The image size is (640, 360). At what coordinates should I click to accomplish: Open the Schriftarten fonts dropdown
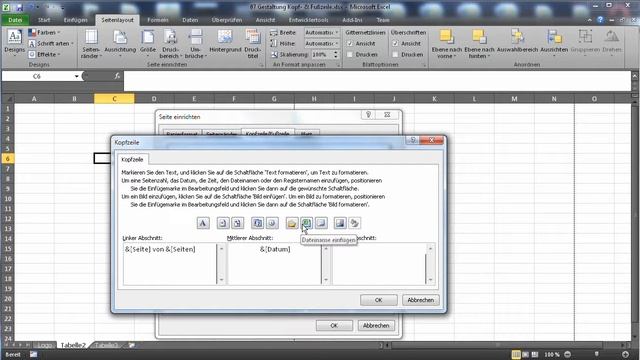point(51,43)
